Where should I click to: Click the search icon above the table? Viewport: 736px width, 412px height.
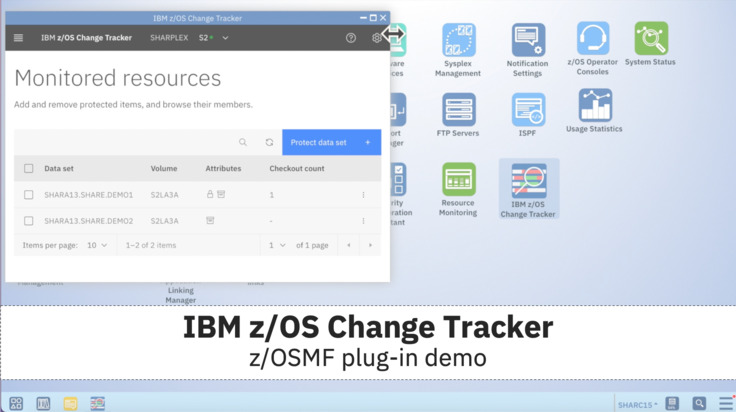point(243,142)
